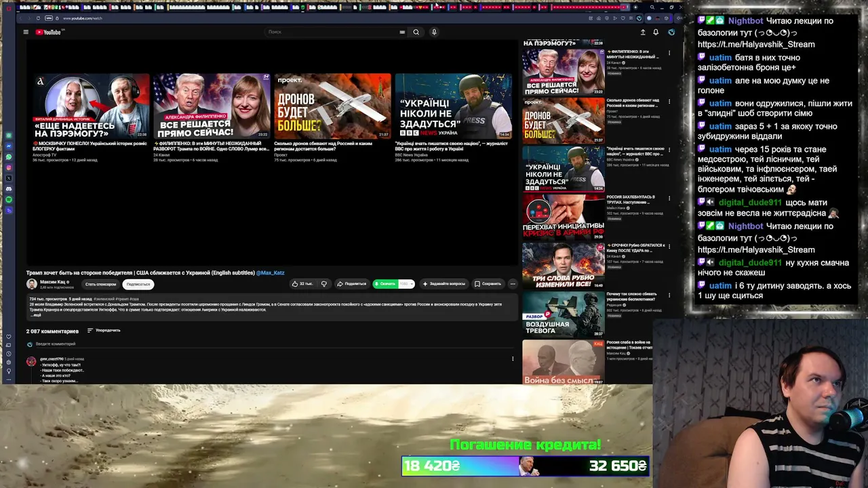This screenshot has width=868, height=488.
Task: Open Instagram in the Opera sidebar
Action: point(9,167)
